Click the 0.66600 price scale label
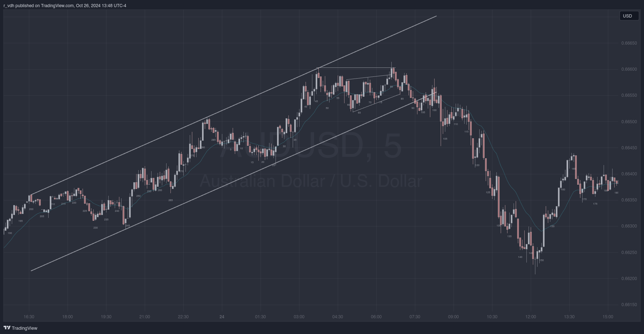The height and width of the screenshot is (334, 644). click(x=629, y=69)
